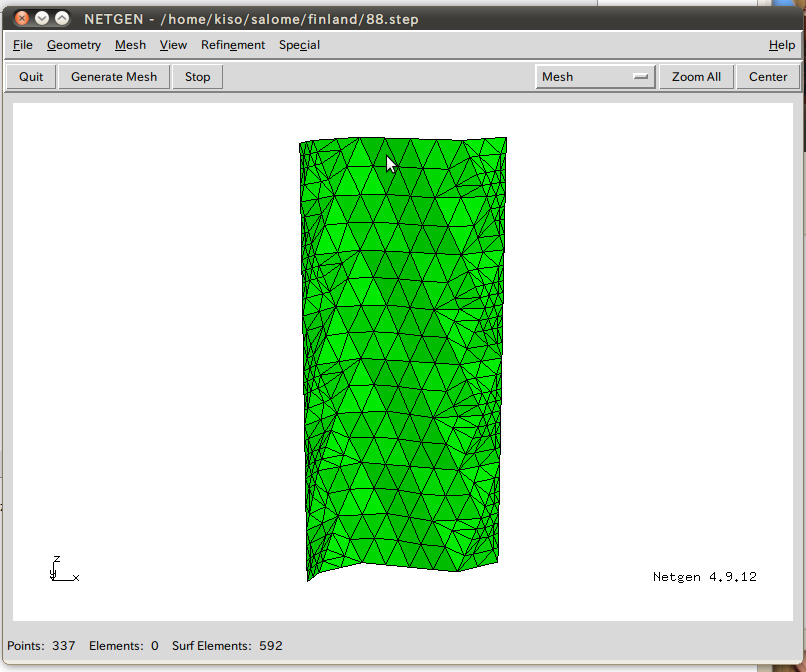
Task: Open the Help menu
Action: click(x=782, y=45)
